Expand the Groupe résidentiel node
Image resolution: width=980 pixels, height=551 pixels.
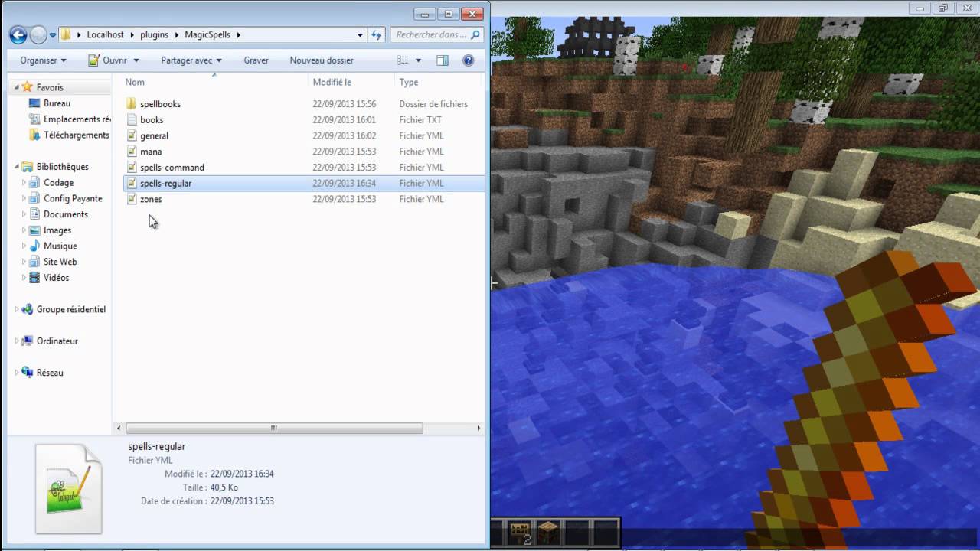16,310
